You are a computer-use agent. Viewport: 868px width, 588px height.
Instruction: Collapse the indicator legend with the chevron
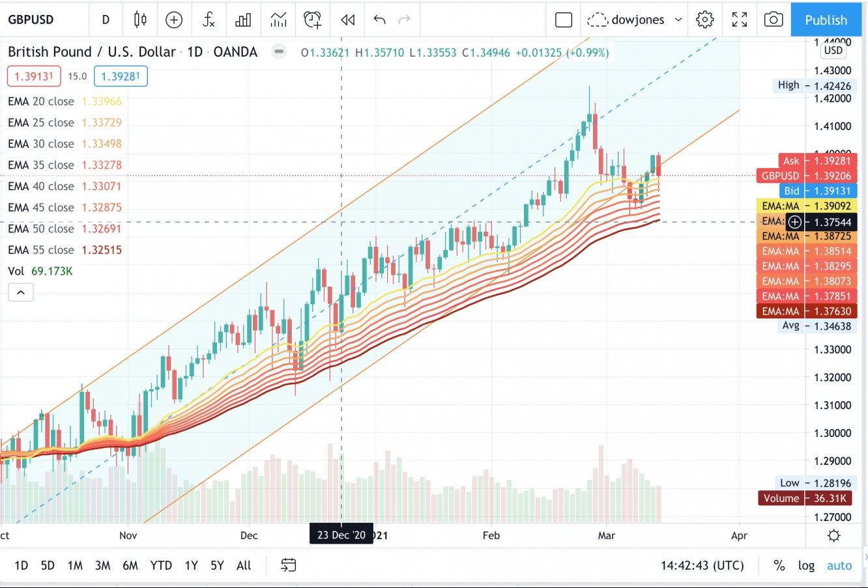[x=20, y=292]
